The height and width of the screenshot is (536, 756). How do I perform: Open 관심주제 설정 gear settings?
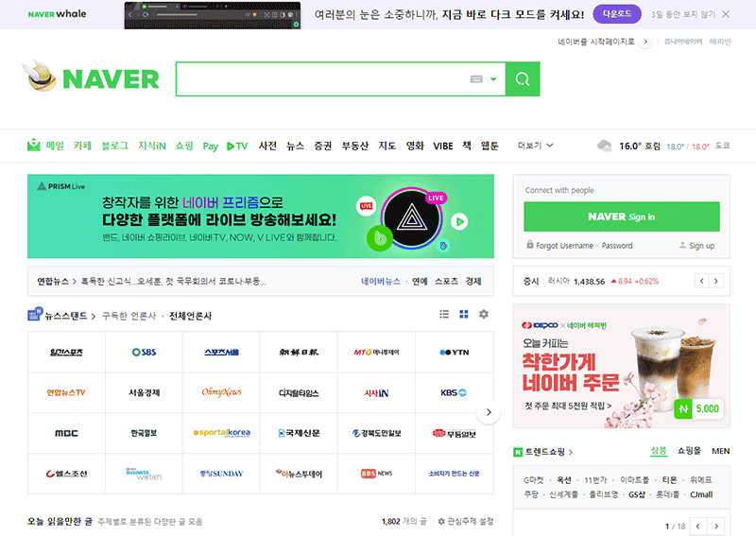466,521
